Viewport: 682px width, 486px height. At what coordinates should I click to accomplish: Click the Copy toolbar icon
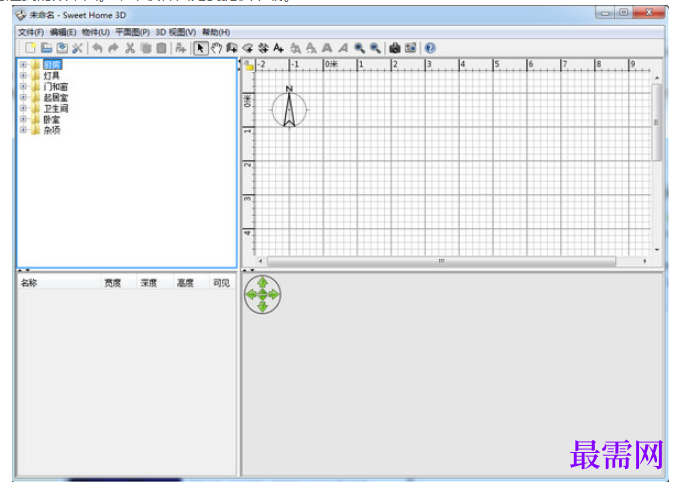[146, 48]
